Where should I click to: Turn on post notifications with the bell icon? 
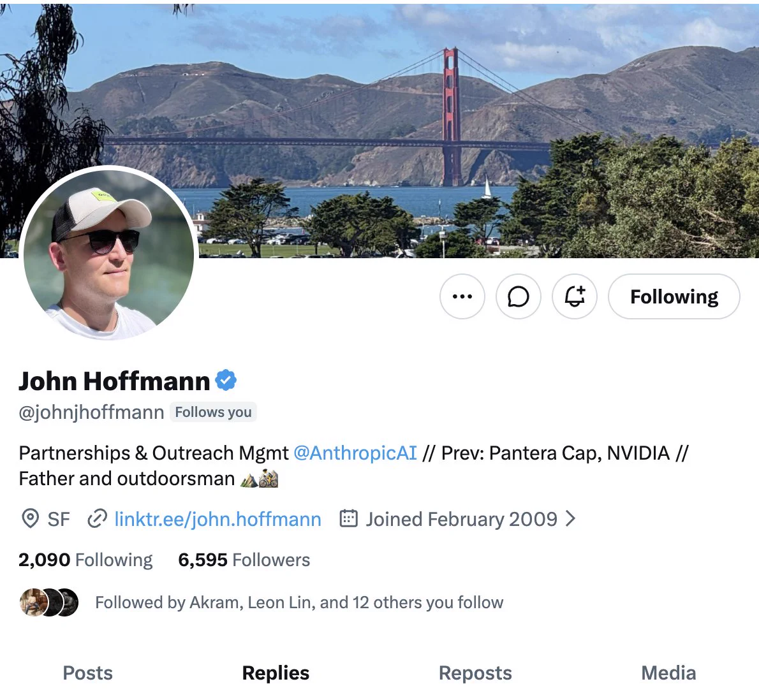point(575,296)
